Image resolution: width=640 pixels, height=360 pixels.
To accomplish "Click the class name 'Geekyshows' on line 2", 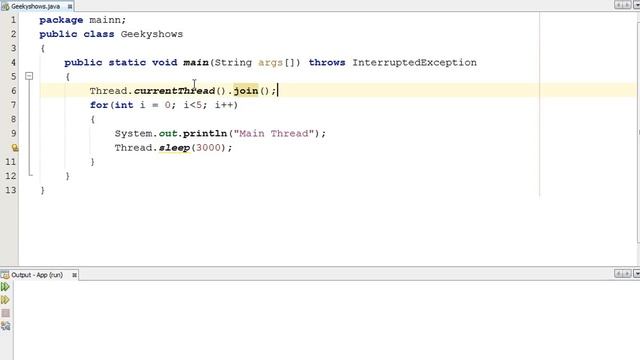I will (x=152, y=34).
